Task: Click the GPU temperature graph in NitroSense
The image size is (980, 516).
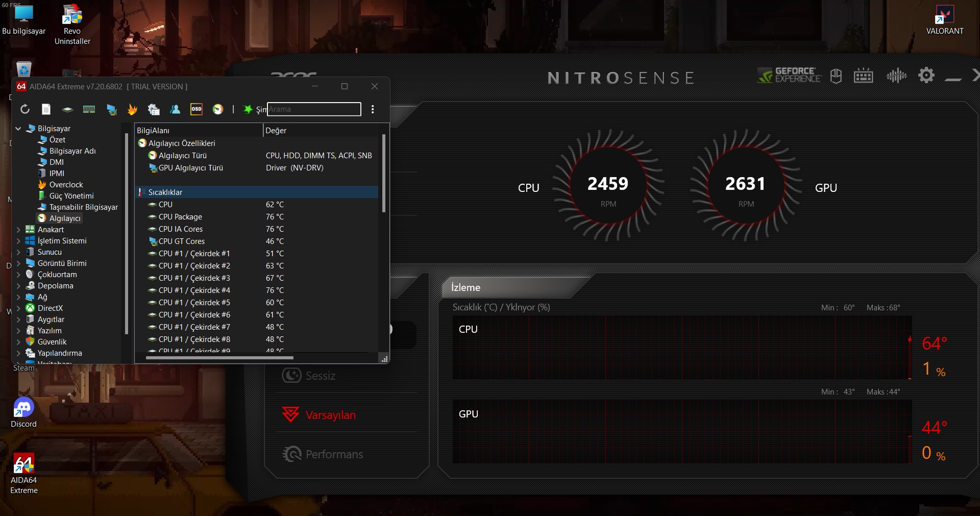Action: (682, 432)
